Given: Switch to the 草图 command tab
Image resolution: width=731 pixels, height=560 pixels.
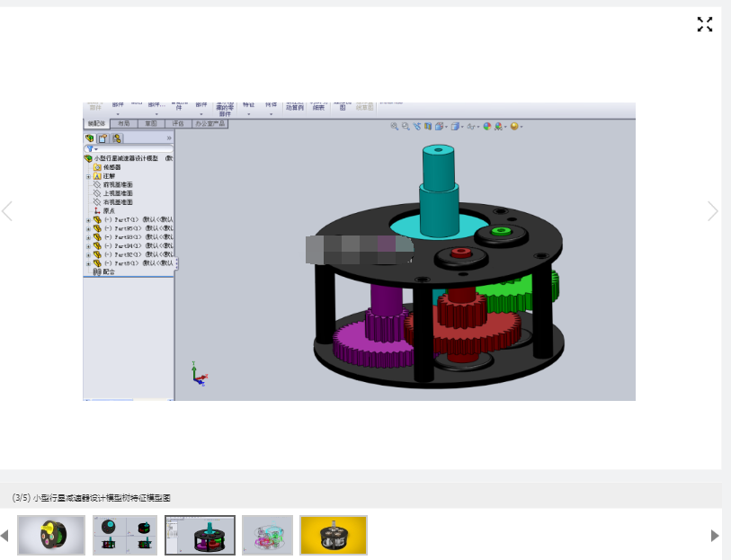Looking at the screenshot, I should [x=151, y=123].
